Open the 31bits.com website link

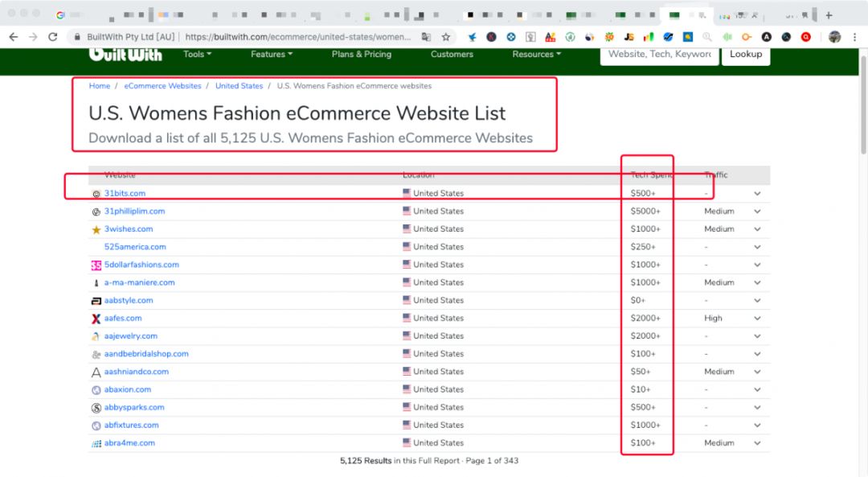125,193
